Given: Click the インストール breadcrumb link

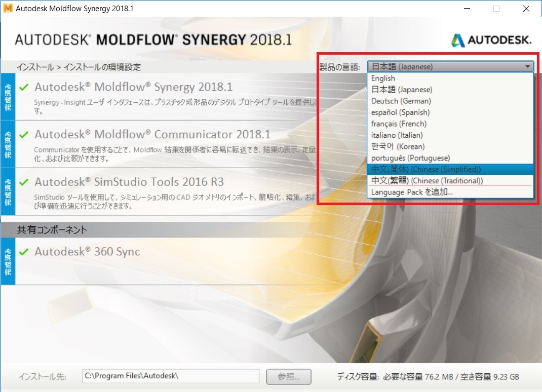Looking at the screenshot, I should [35, 67].
